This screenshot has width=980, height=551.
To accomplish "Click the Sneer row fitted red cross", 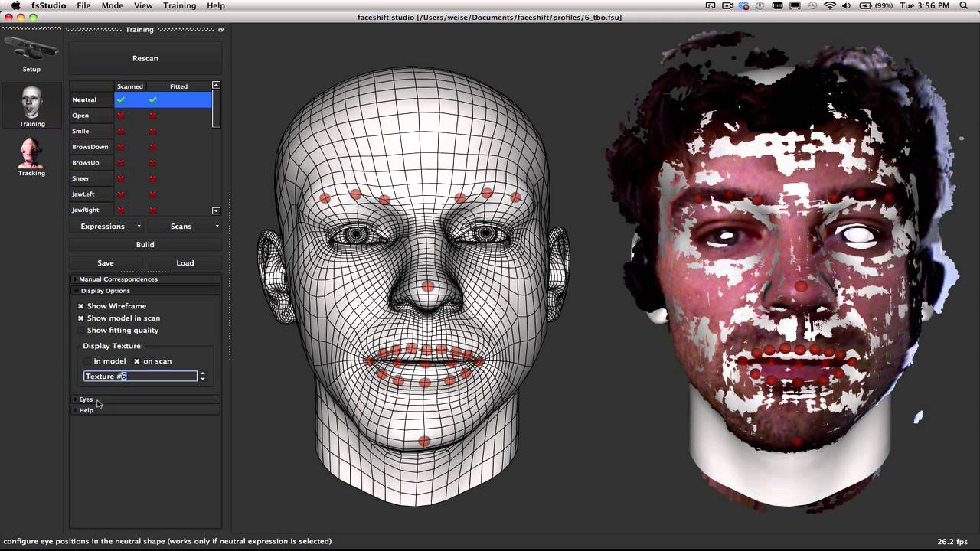I will [152, 178].
